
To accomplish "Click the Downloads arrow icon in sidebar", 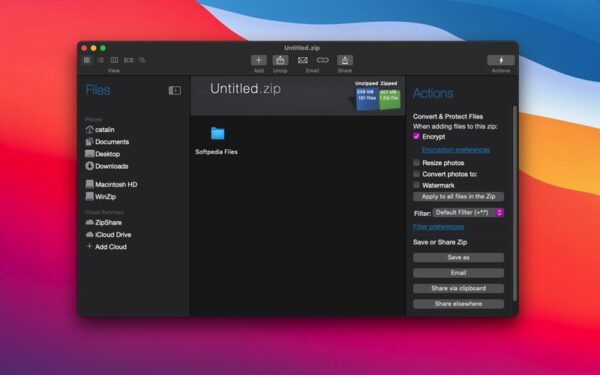I will click(x=90, y=166).
